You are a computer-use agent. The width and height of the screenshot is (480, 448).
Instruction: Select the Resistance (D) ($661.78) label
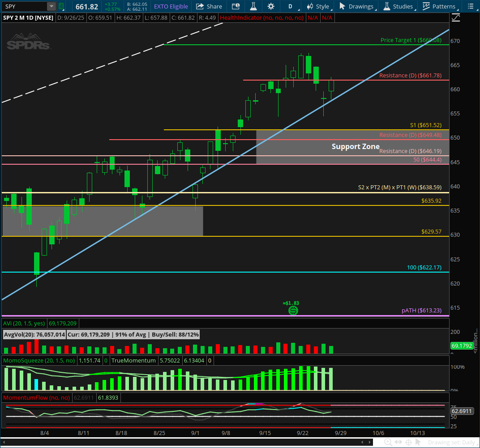pos(410,75)
